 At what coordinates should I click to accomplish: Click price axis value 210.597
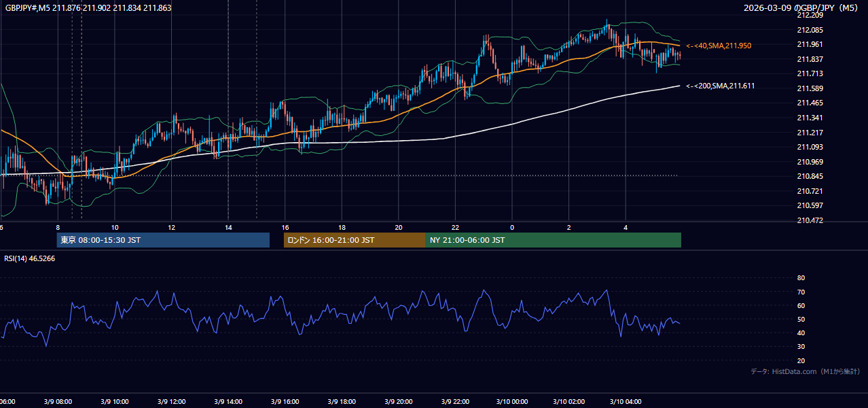click(x=810, y=205)
